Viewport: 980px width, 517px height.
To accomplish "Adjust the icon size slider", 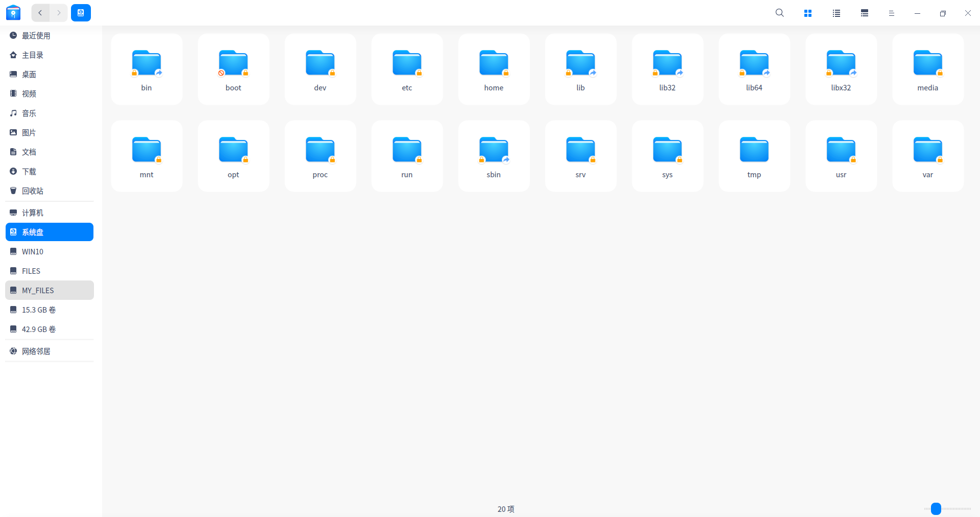I will click(936, 509).
